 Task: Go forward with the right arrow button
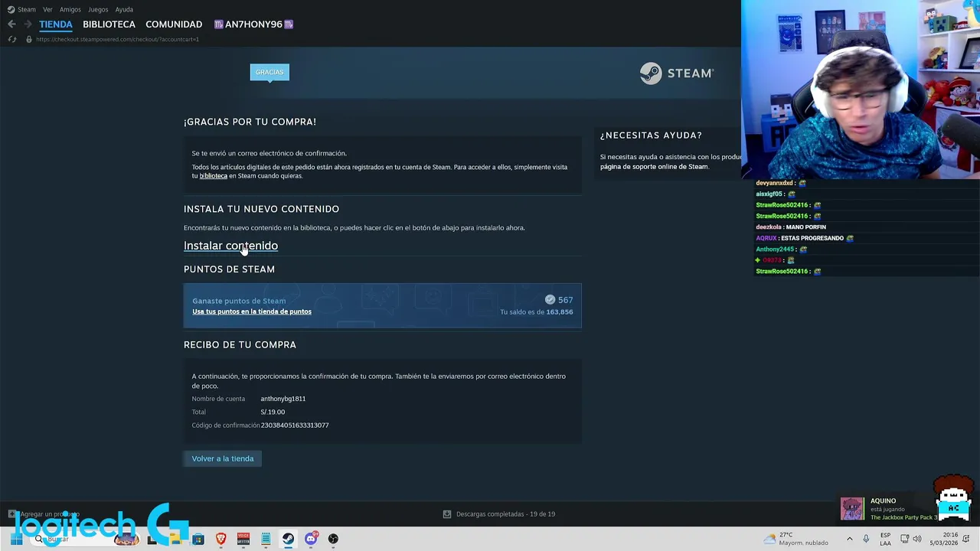tap(27, 24)
